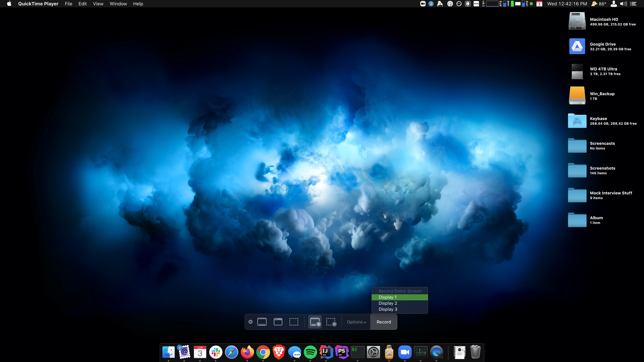644x362 pixels.
Task: Open Help menu in menu bar
Action: (138, 4)
